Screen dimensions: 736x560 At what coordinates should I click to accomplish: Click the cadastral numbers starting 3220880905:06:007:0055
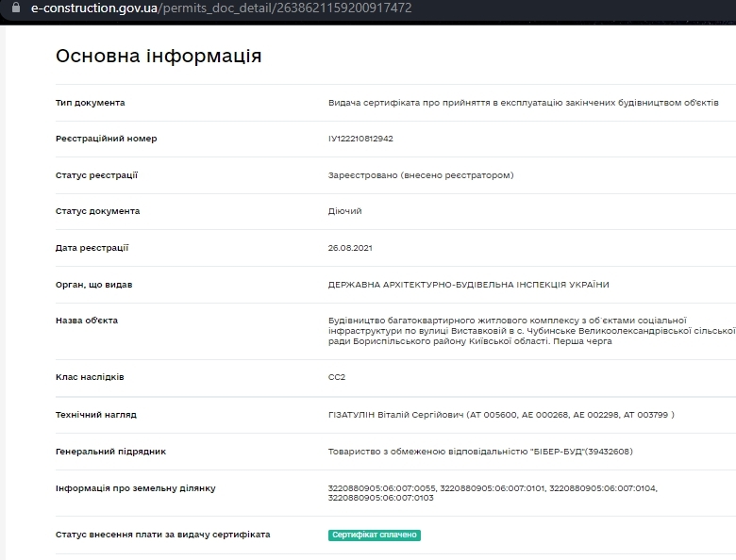[493, 493]
